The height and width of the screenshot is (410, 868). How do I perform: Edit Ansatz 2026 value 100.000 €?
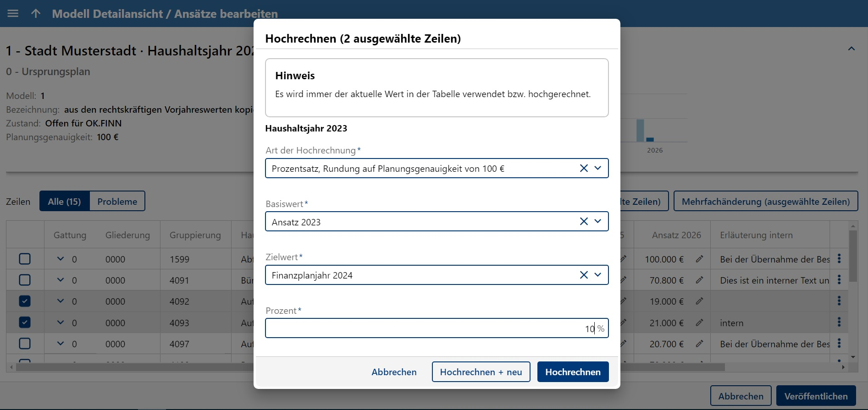[699, 259]
